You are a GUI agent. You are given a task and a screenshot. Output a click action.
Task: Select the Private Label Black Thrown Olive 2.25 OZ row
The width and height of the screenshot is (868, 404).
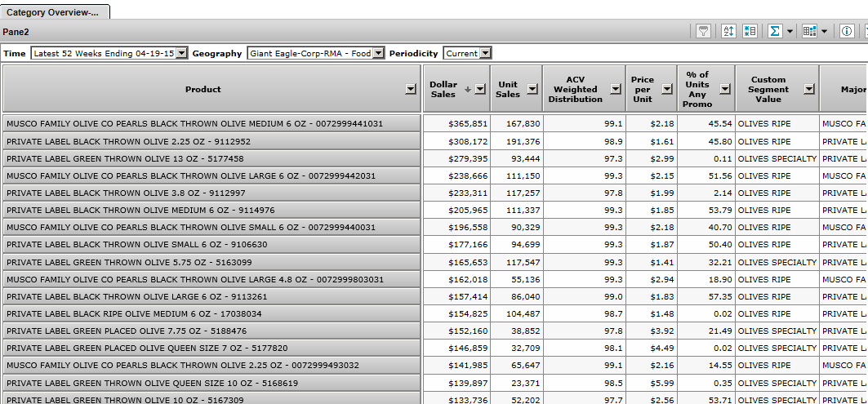(x=211, y=141)
